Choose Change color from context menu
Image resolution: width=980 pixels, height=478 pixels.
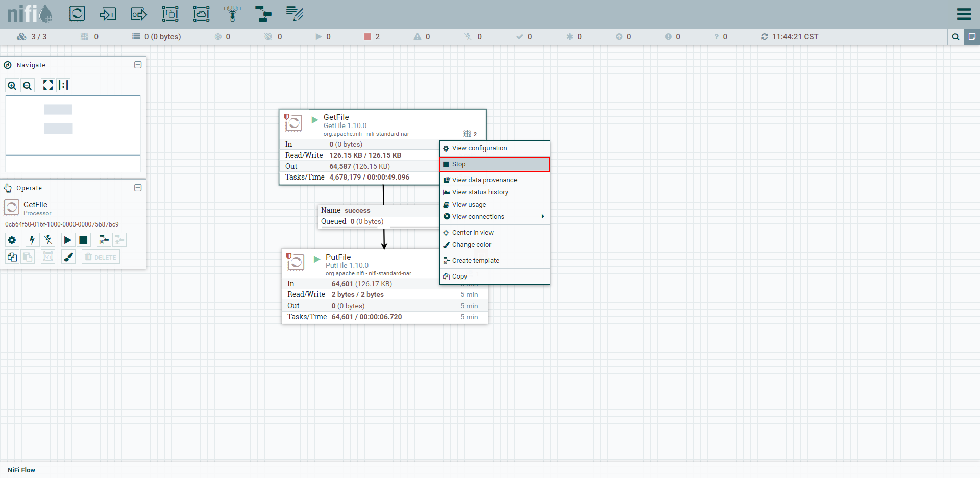tap(495, 245)
